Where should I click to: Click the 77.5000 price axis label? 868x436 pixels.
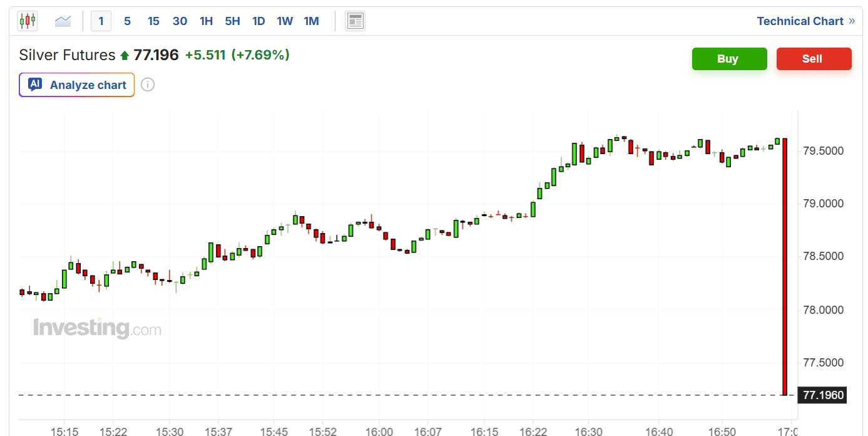[823, 363]
